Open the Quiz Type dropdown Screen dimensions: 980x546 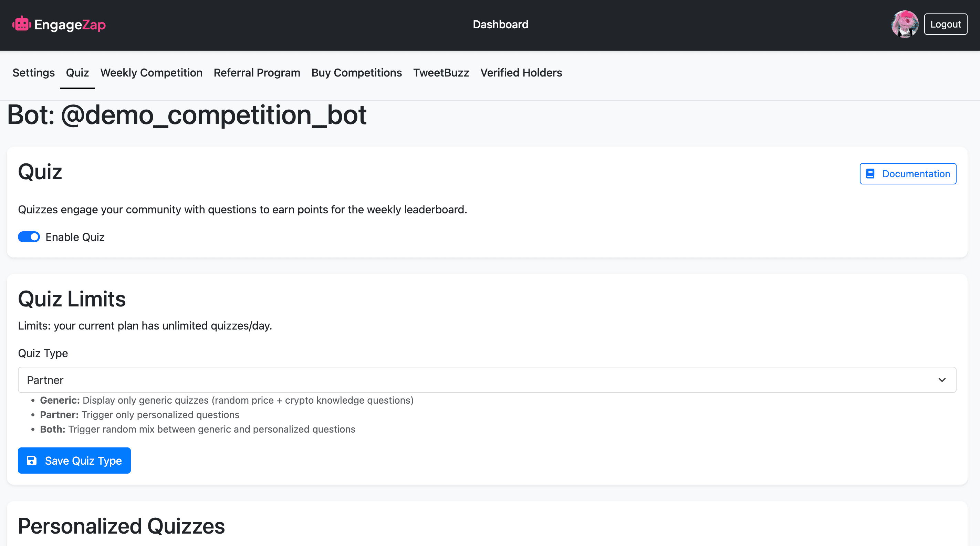click(x=487, y=380)
